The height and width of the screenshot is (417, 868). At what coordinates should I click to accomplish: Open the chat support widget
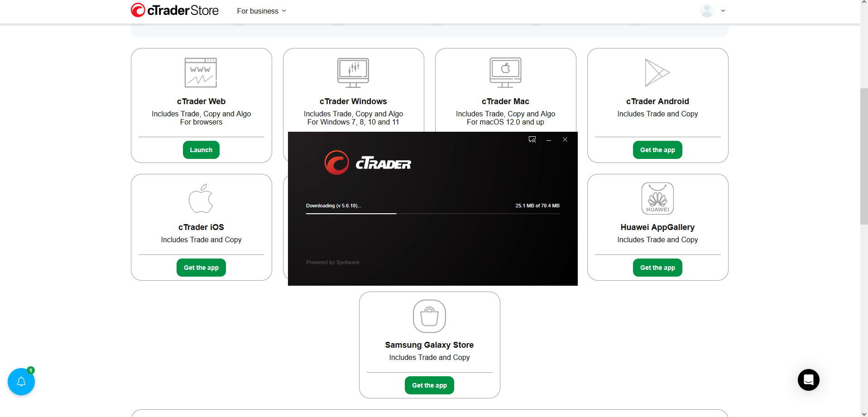809,380
